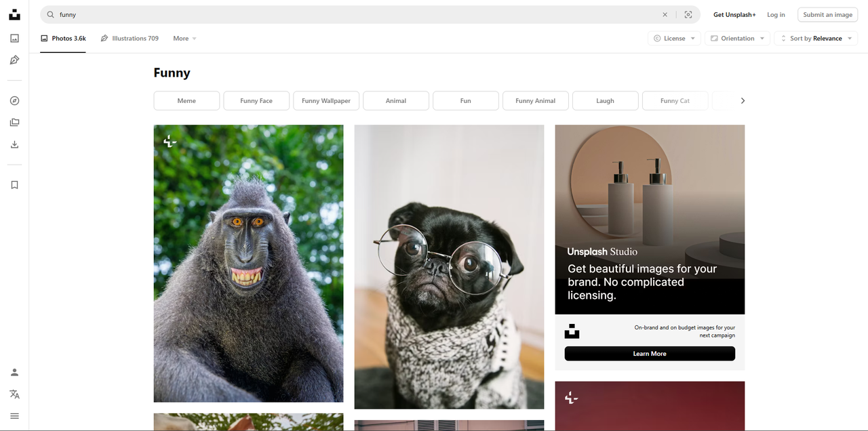Open the account profile icon

point(14,371)
